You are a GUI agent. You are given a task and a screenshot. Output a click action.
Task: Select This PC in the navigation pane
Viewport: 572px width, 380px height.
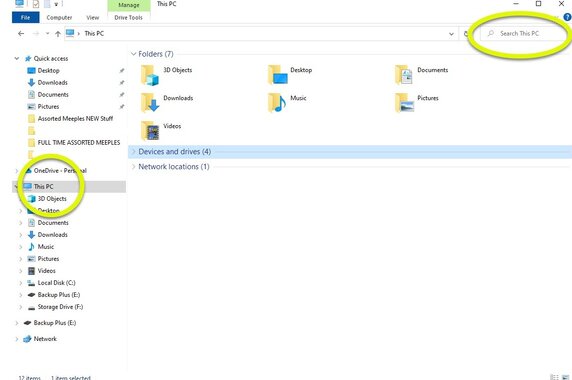[x=43, y=186]
